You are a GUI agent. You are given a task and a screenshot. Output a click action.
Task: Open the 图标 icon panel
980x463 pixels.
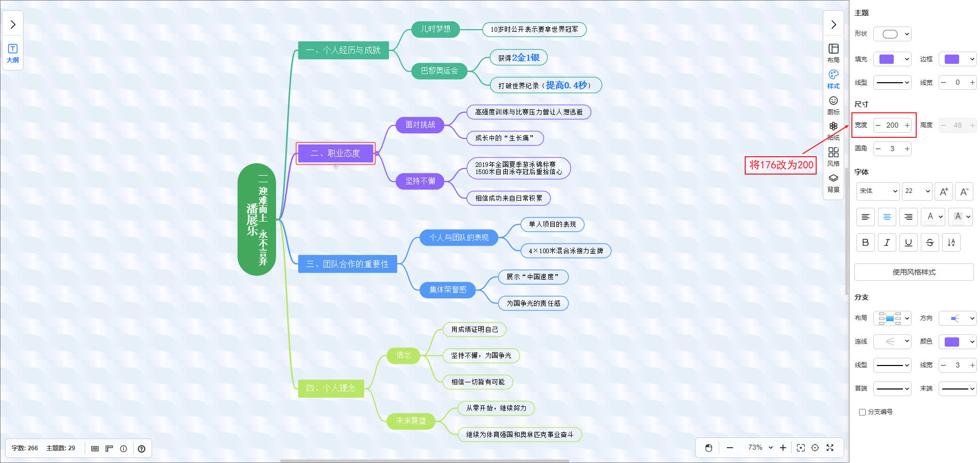point(833,105)
